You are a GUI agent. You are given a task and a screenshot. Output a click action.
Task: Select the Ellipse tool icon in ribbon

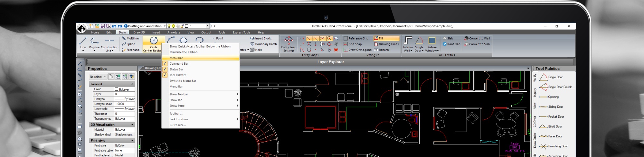pyautogui.click(x=183, y=40)
